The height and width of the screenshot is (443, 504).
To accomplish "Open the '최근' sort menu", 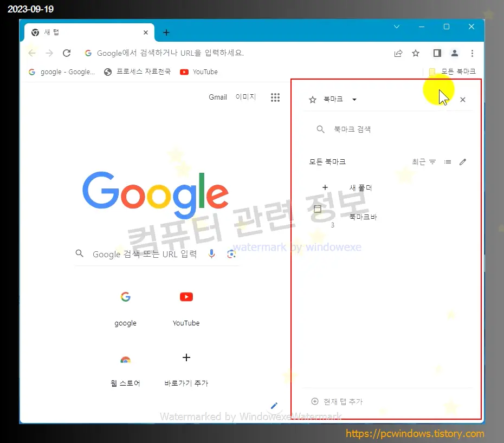I will (x=424, y=162).
